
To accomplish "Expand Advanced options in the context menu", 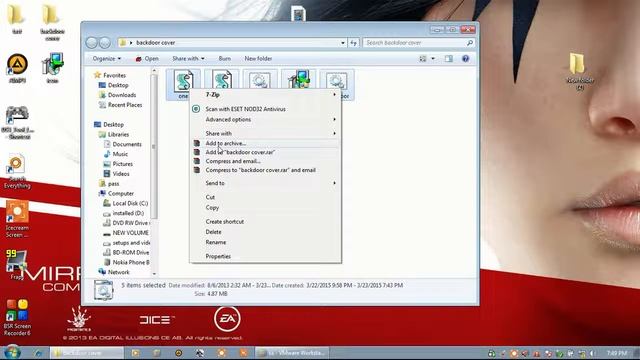I will pyautogui.click(x=265, y=120).
